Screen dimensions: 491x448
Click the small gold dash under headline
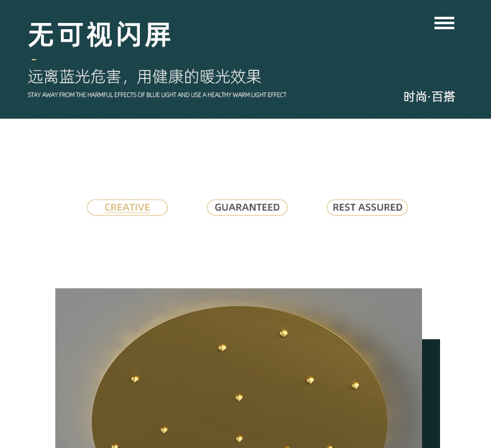[x=34, y=59]
